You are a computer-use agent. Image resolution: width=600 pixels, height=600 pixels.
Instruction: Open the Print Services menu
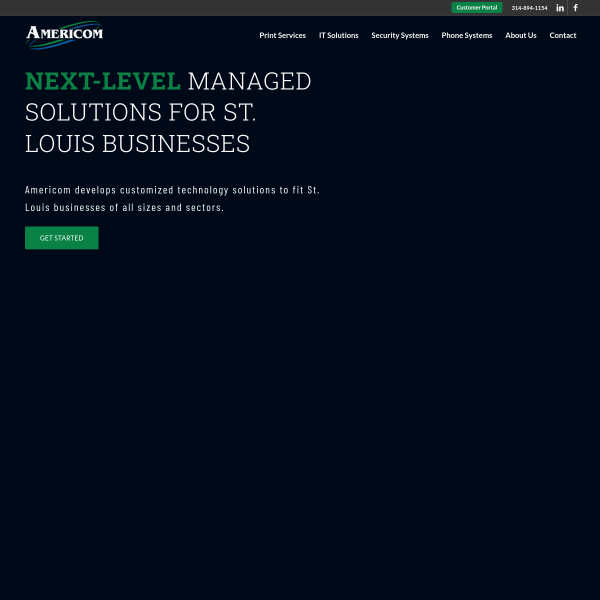click(x=282, y=35)
